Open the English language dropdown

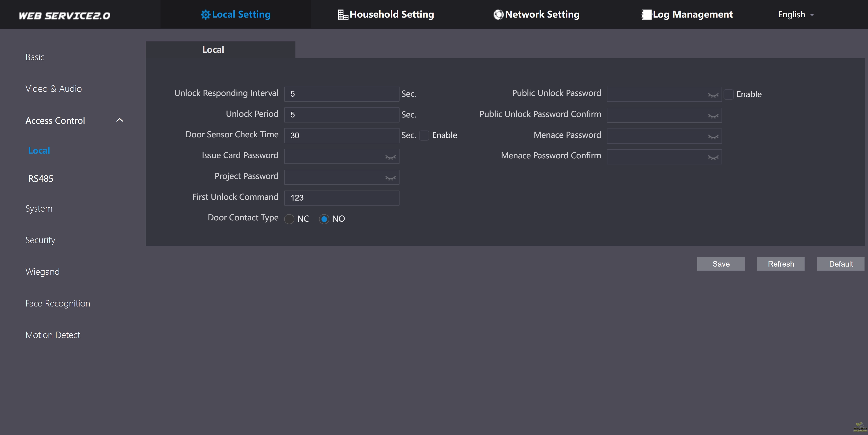(x=796, y=15)
